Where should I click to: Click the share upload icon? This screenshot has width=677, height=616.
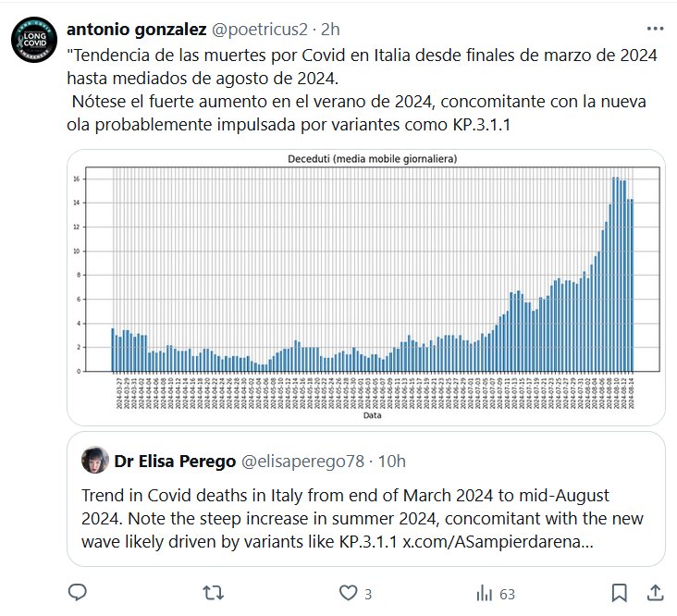656,592
